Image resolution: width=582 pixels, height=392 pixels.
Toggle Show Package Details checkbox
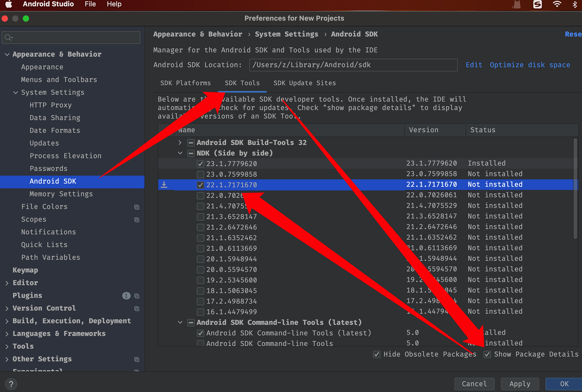coord(487,354)
